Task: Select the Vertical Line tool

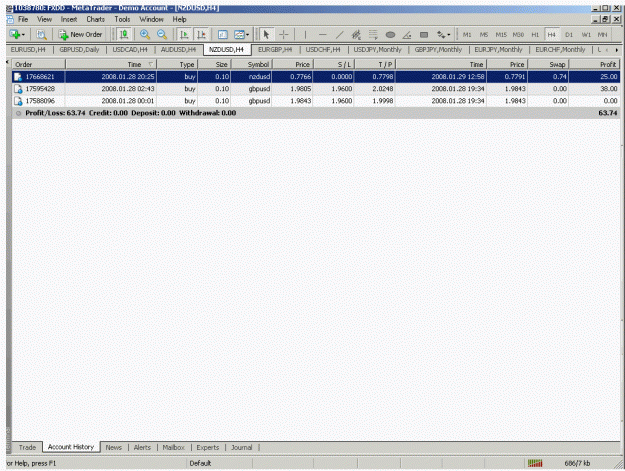Action: [305, 35]
